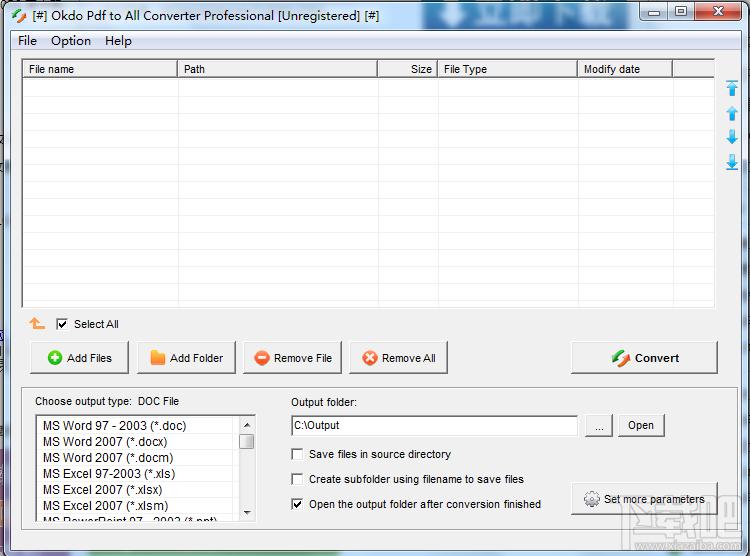This screenshot has width=750, height=556.
Task: Move selected file to top of list
Action: (731, 88)
